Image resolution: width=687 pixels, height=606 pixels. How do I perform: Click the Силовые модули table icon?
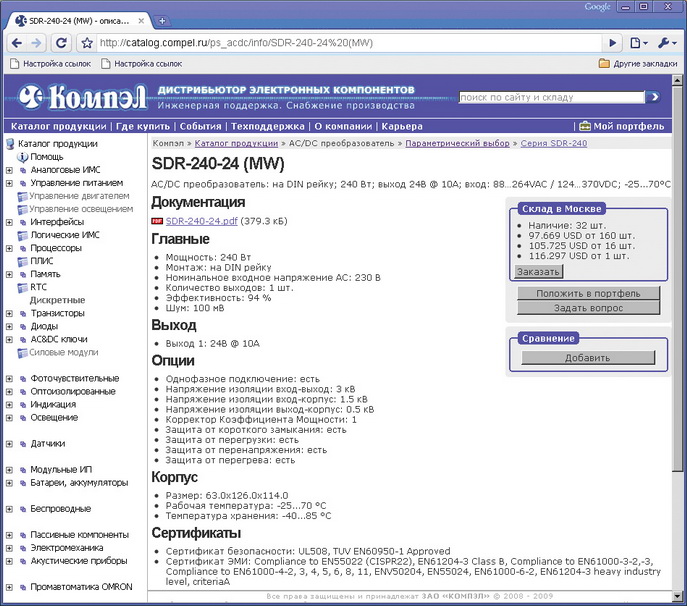pos(22,353)
